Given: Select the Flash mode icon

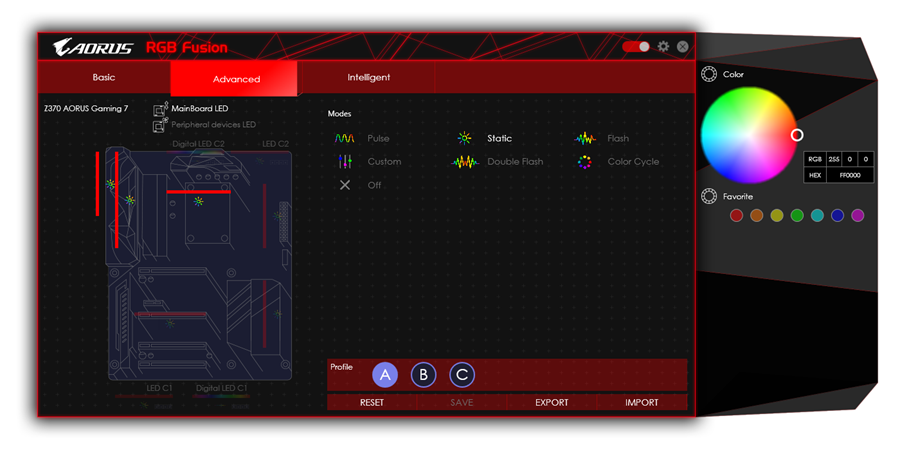Looking at the screenshot, I should 585,138.
